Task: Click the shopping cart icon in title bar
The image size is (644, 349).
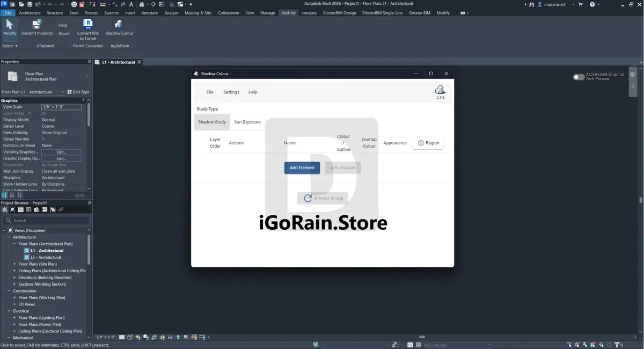Action: (x=581, y=4)
